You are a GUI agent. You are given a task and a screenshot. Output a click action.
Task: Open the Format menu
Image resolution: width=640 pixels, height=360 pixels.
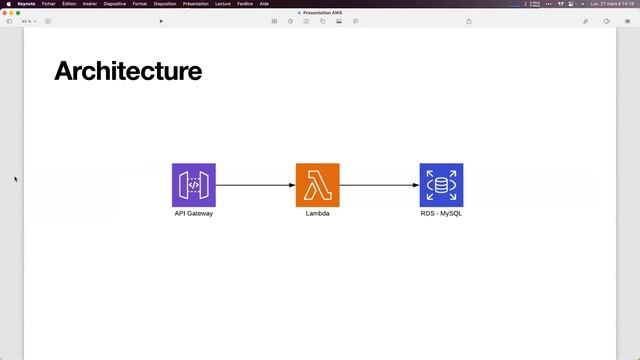click(x=140, y=4)
